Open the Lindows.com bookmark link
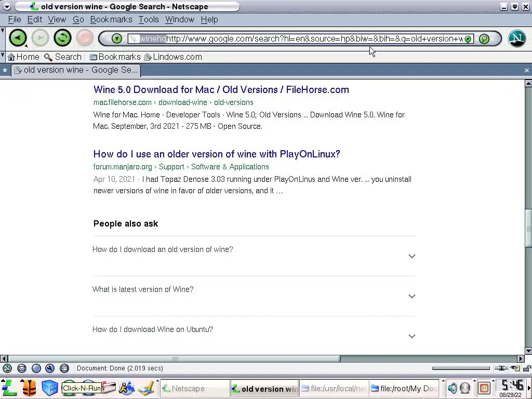The width and height of the screenshot is (532, 399). click(x=173, y=57)
